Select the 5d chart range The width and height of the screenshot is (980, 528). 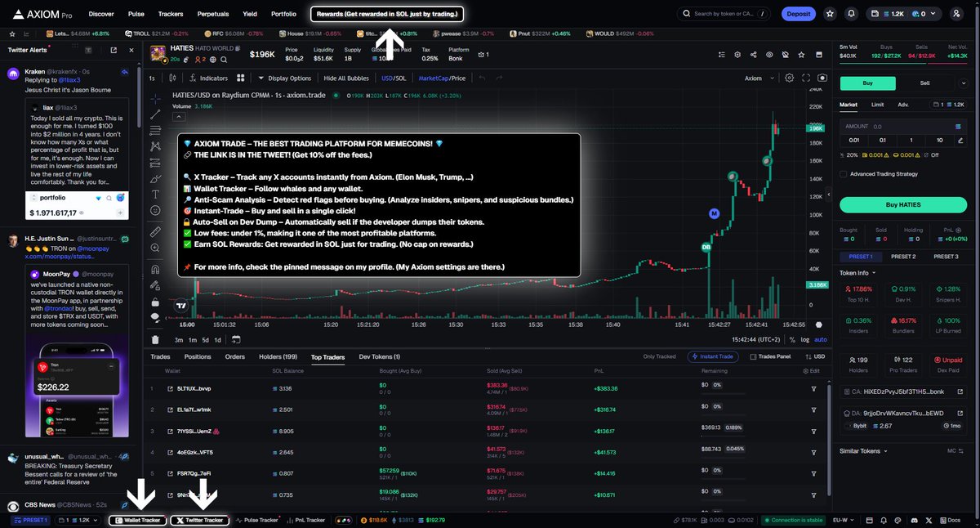click(x=205, y=340)
